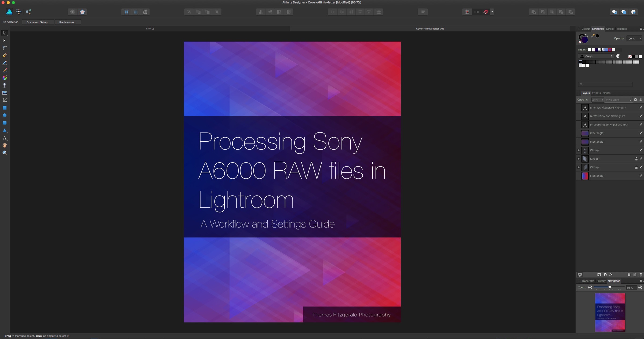Click the Add Layer icon
The height and width of the screenshot is (339, 644).
pyautogui.click(x=629, y=275)
